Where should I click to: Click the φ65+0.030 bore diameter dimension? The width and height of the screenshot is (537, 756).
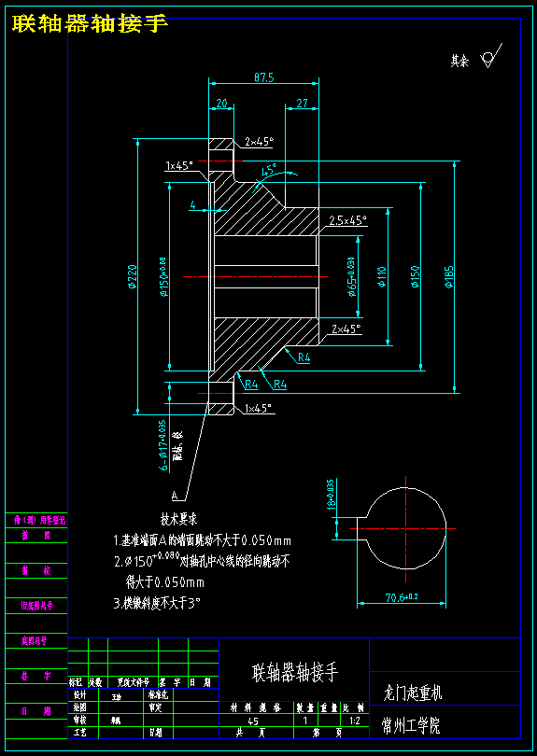tap(352, 276)
